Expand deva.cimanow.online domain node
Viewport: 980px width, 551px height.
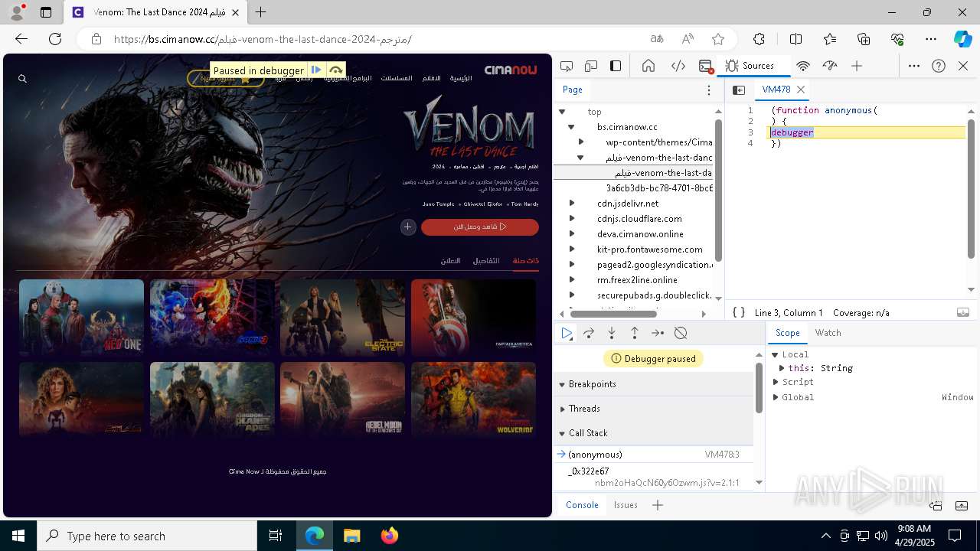point(571,234)
